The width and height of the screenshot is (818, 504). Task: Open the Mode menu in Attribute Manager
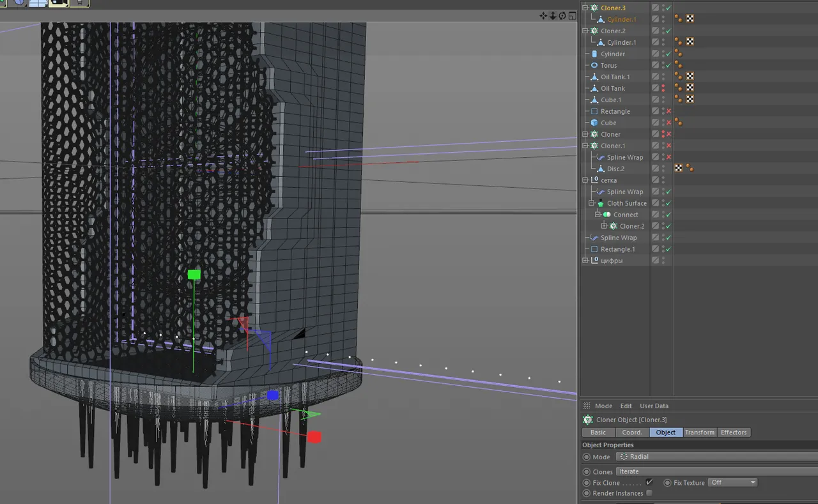(x=603, y=406)
